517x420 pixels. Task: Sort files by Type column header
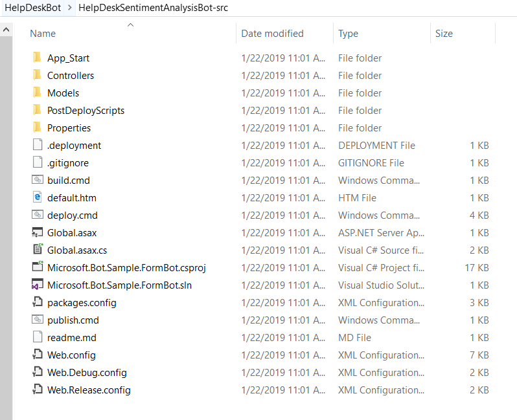348,34
